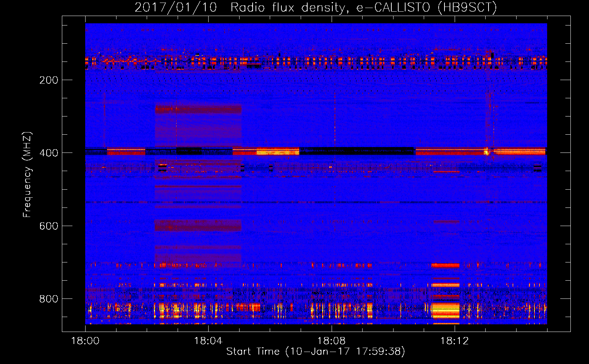
Task: Click the '18:12' time tick label
Action: 454,341
